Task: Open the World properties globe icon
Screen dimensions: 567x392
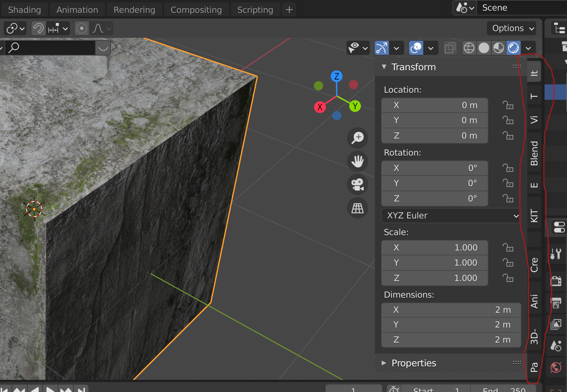Action: pyautogui.click(x=556, y=367)
